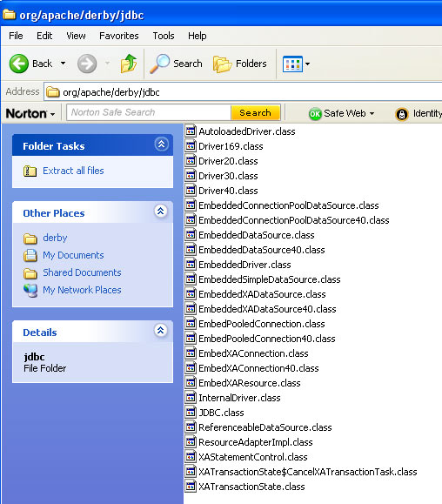Screen dimensions: 442x504
Task: Click inside Norton Safe Search box
Action: pyautogui.click(x=149, y=112)
